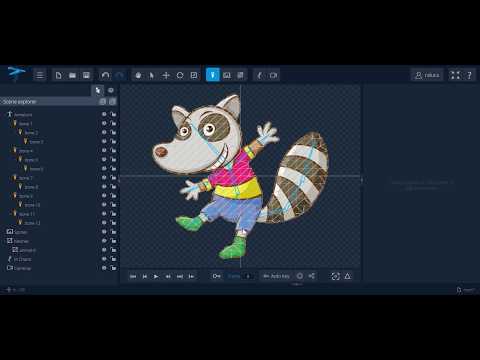The height and width of the screenshot is (360, 480).
Task: Select the move tool crosshair
Action: pos(166,75)
